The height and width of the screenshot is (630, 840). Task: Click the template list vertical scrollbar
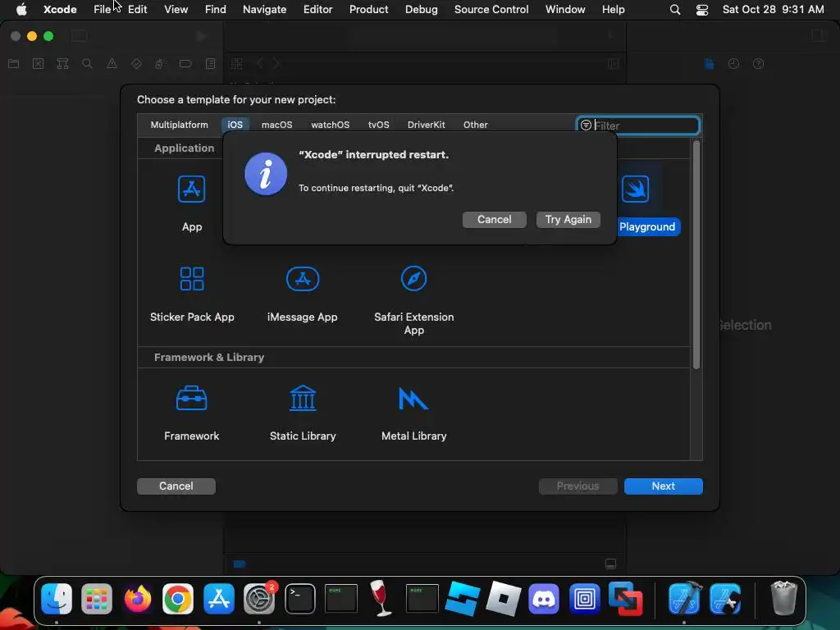tap(696, 255)
